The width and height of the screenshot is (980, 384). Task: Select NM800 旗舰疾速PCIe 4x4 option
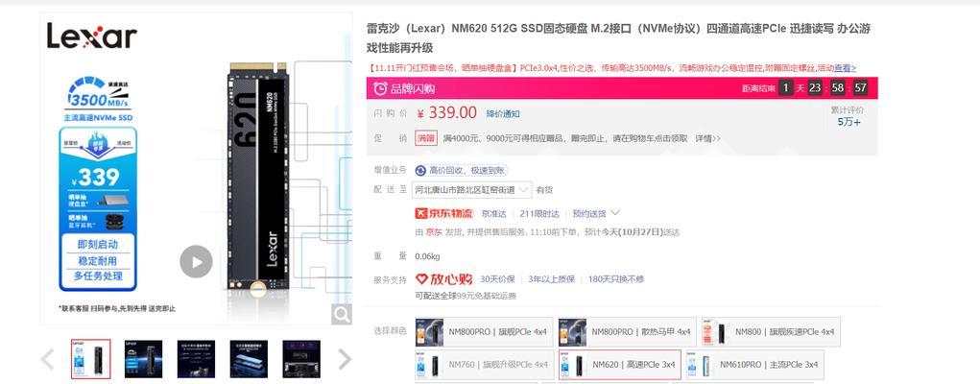point(771,332)
